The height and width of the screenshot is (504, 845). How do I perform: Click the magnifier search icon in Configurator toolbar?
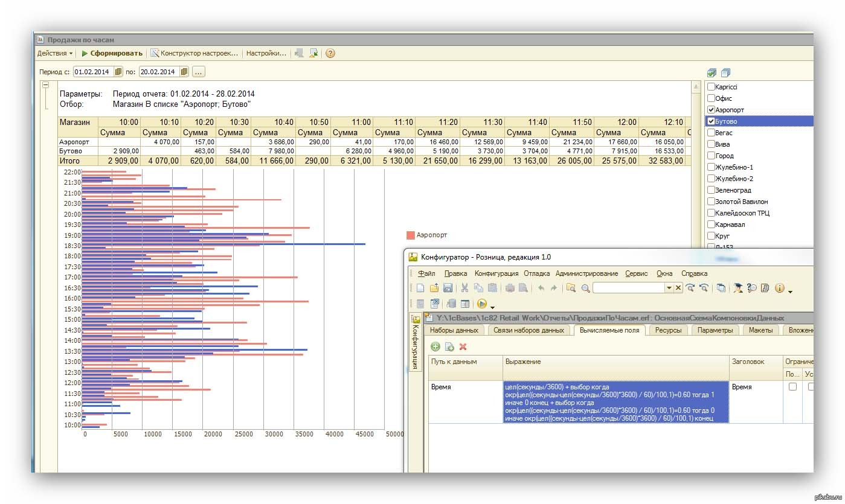pyautogui.click(x=585, y=289)
